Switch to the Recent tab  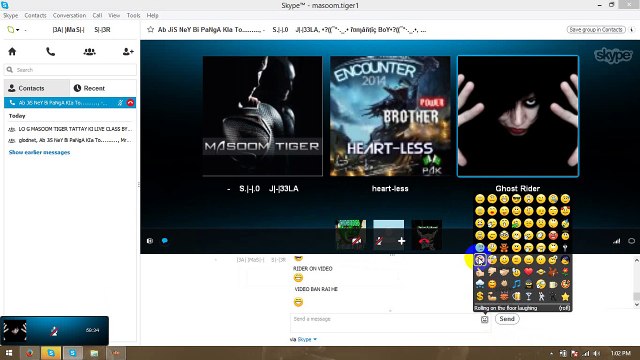103,88
